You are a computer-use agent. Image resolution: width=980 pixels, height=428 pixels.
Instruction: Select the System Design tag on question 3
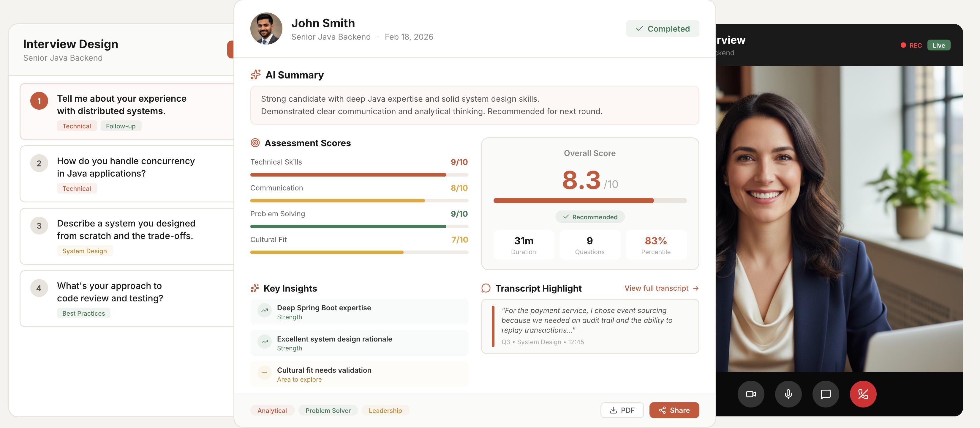[84, 251]
